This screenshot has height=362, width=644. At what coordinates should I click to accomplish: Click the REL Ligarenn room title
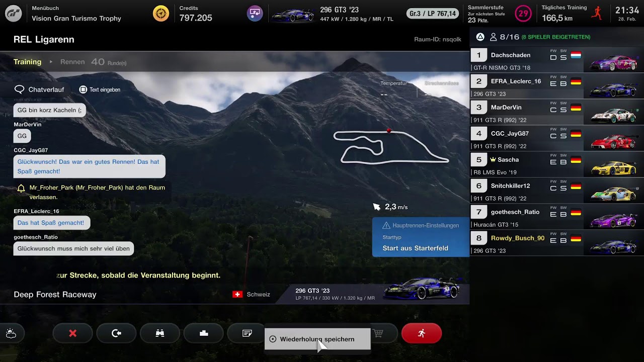pyautogui.click(x=44, y=39)
